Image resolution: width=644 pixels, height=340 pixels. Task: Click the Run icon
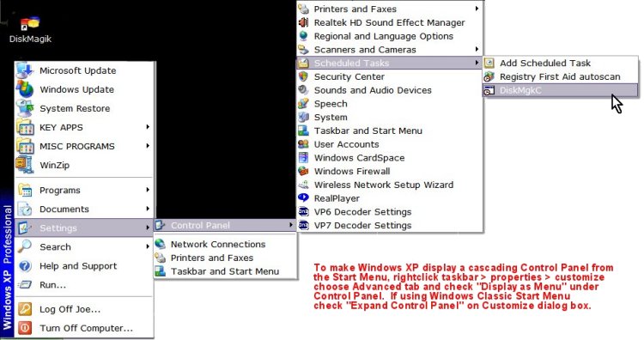tap(25, 284)
